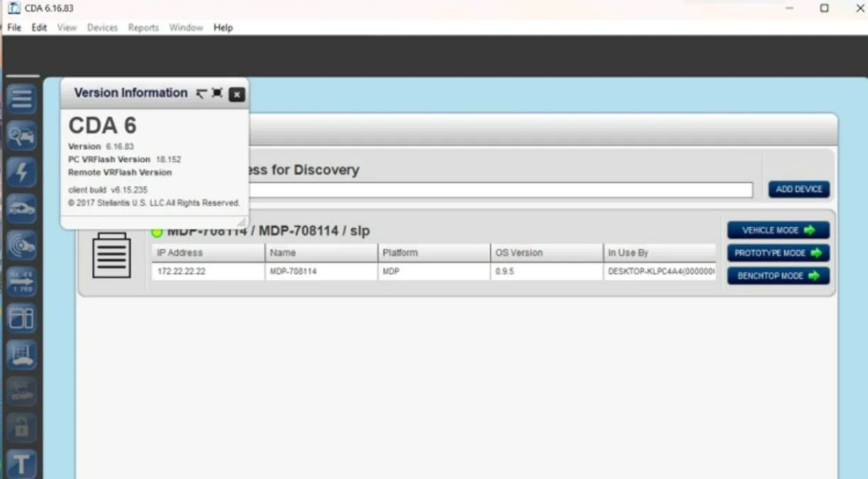Click the ADD DEVICE button
This screenshot has height=479, width=868.
(x=799, y=189)
